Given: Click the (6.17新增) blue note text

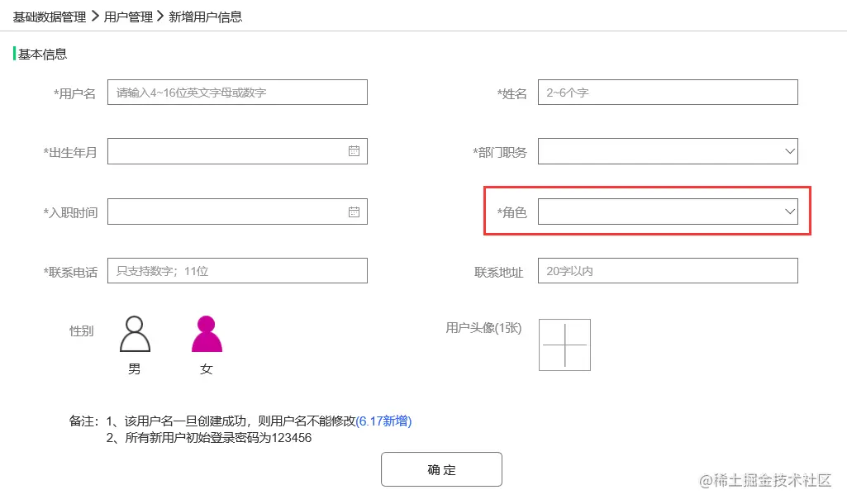Looking at the screenshot, I should pyautogui.click(x=383, y=421).
